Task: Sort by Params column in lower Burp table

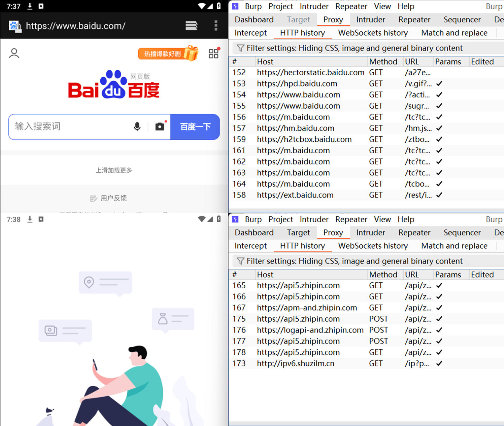Action: click(451, 275)
